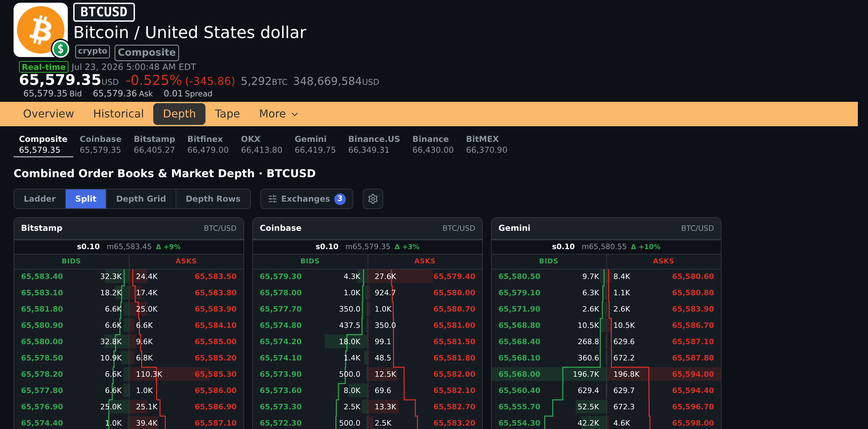Viewport: 868px width, 429px height.
Task: Select the Coinbase exchange price tab
Action: [100, 145]
